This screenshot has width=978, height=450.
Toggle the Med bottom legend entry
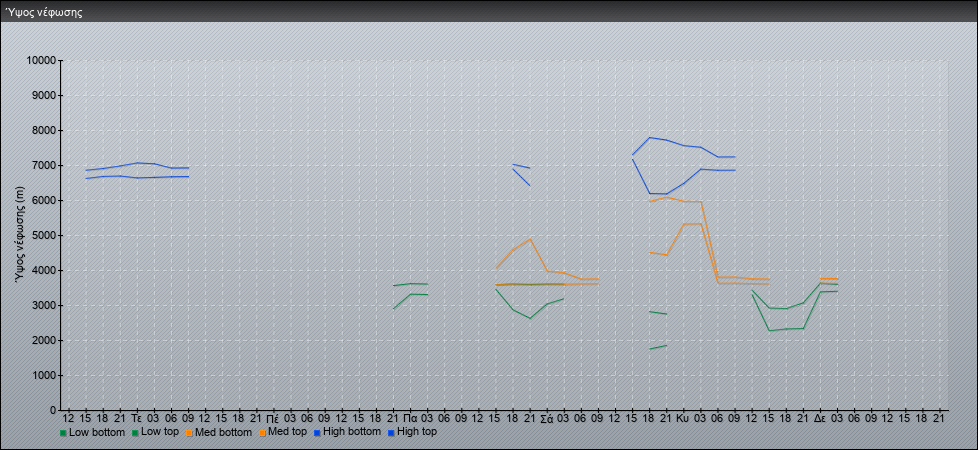[218, 432]
